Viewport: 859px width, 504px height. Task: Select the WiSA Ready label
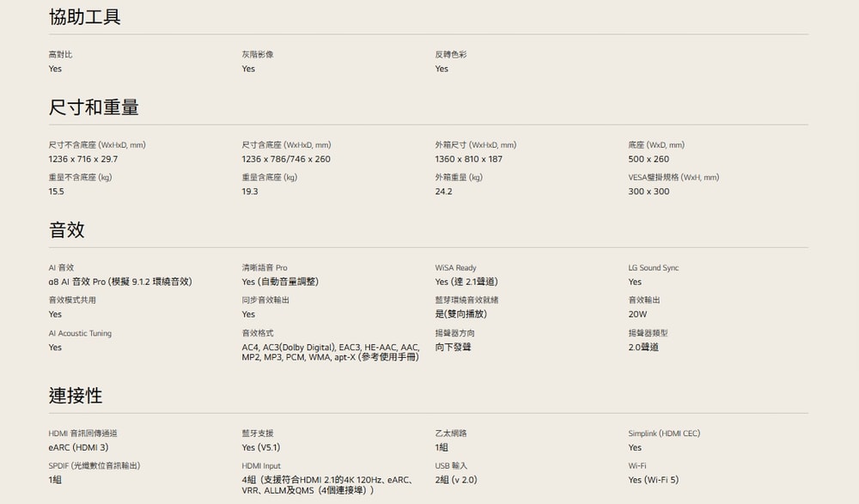click(455, 268)
